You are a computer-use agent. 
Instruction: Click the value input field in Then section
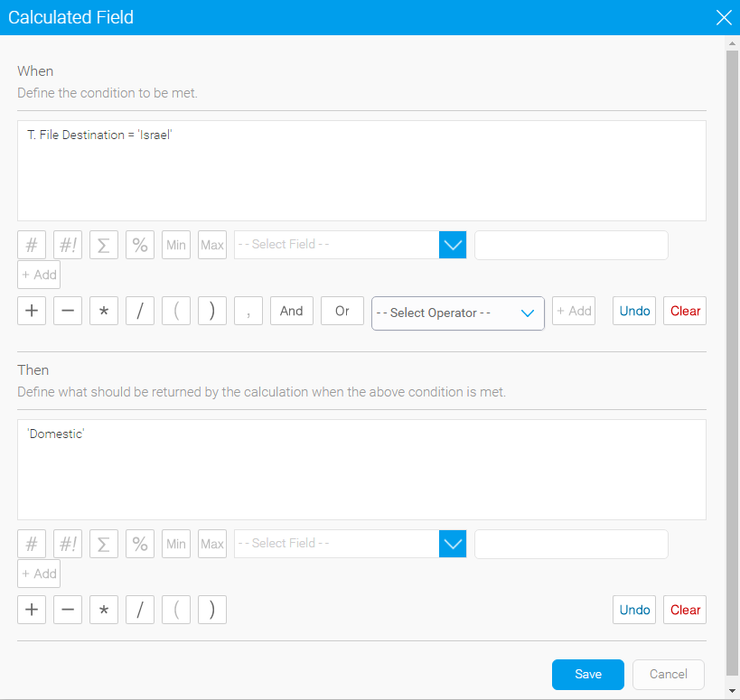(x=571, y=544)
